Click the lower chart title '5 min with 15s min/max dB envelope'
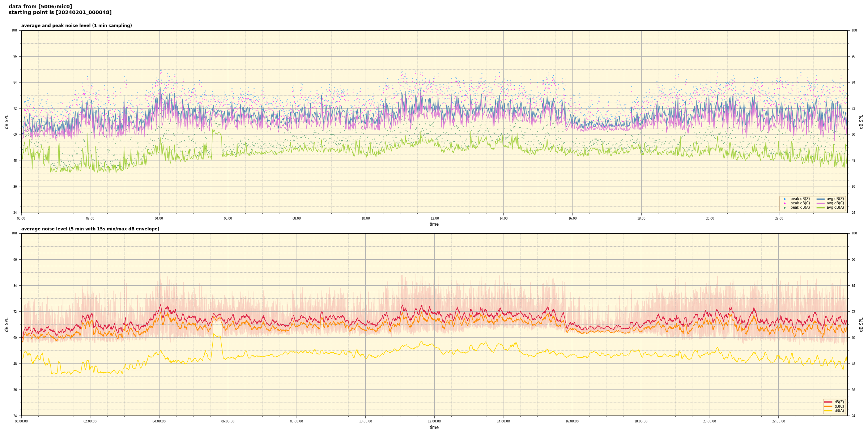 click(114, 229)
